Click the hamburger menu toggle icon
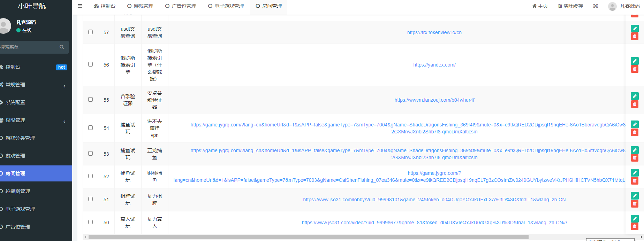The height and width of the screenshot is (241, 644). coord(80,6)
